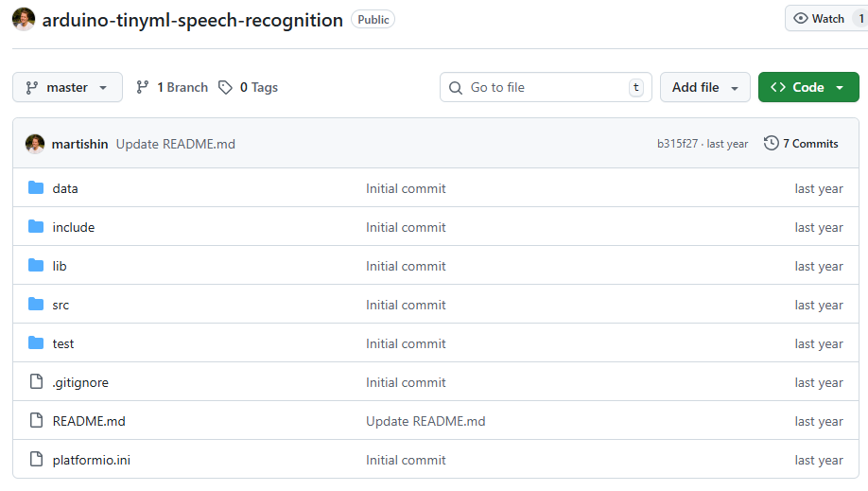This screenshot has height=491, width=868.
Task: Watch the repository with Watch button
Action: [x=819, y=19]
